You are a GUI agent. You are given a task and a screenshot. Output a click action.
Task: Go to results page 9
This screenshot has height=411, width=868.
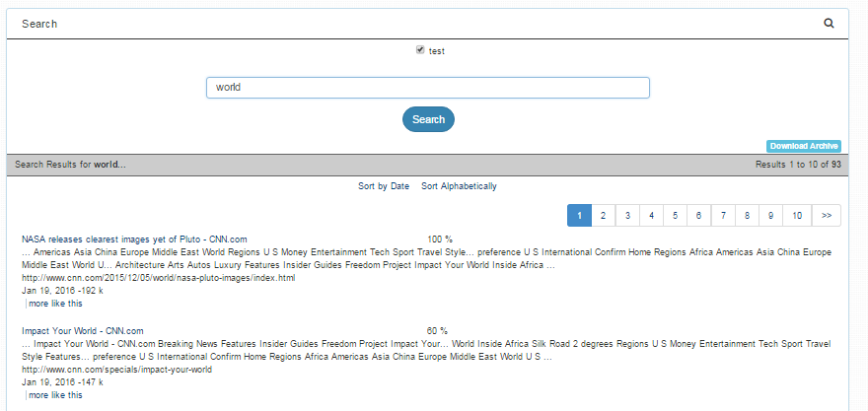click(x=771, y=215)
